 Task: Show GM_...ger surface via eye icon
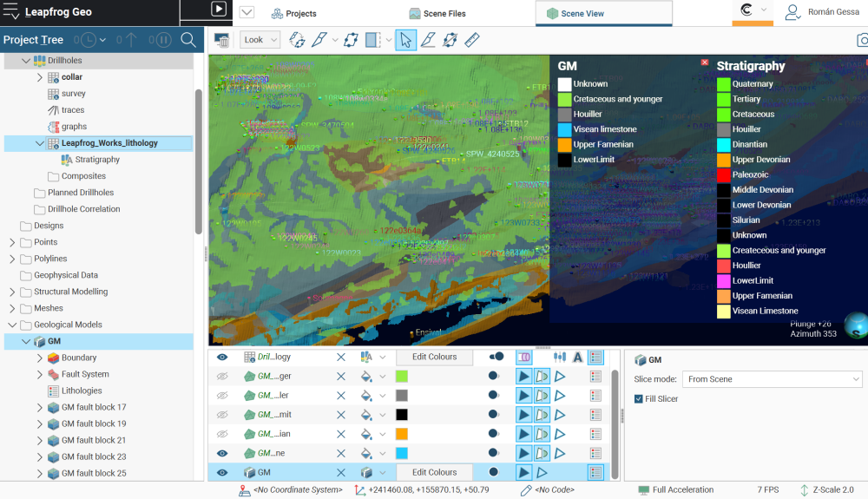(222, 377)
